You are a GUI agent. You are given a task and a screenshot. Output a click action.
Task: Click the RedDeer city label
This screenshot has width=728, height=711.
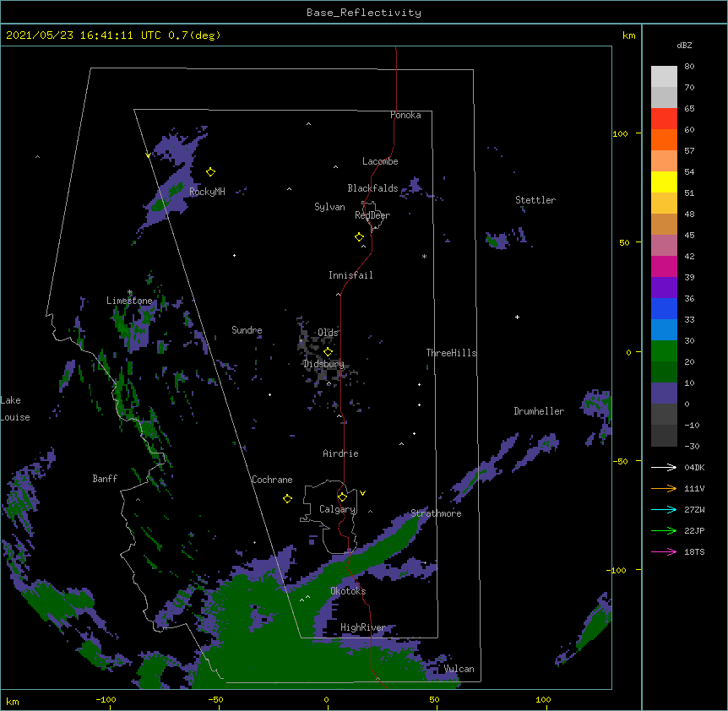point(372,215)
